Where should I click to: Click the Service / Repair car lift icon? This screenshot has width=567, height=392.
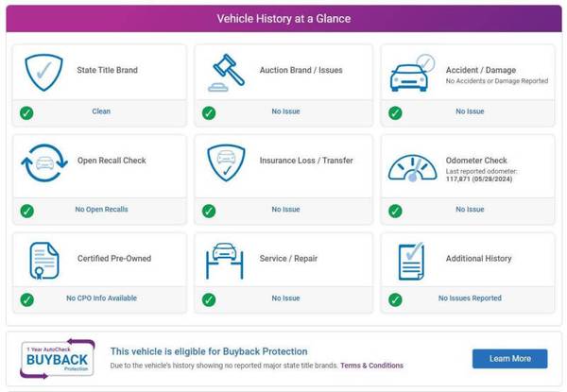[225, 261]
